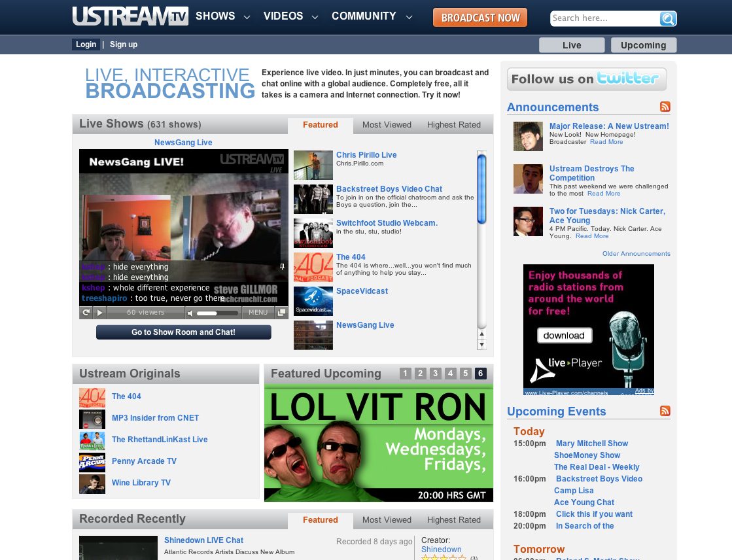Click Ustream Destroys The Competition avatar
The image size is (732, 560).
[528, 179]
